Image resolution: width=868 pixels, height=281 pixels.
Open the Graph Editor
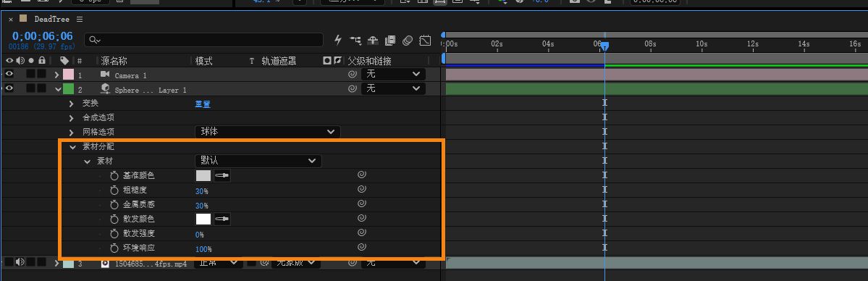point(425,40)
